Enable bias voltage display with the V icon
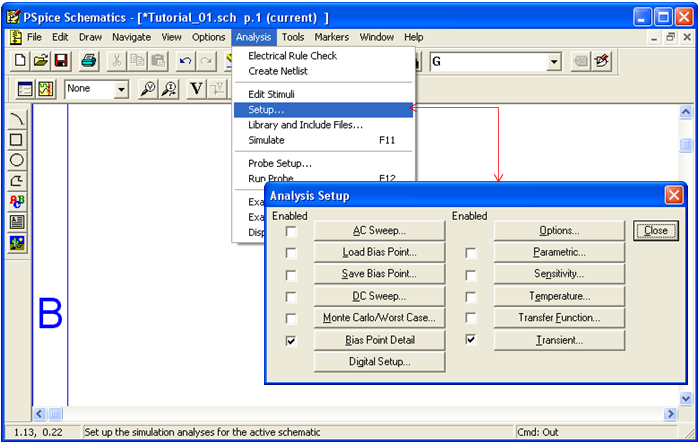 click(196, 89)
